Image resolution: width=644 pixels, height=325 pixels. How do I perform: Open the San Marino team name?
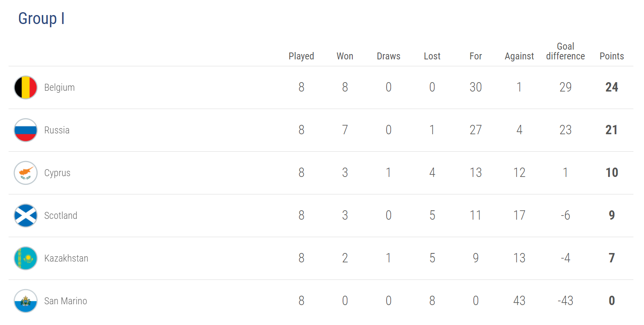[66, 301]
